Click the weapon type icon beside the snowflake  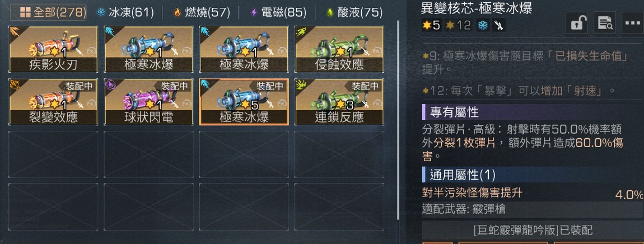tap(499, 26)
